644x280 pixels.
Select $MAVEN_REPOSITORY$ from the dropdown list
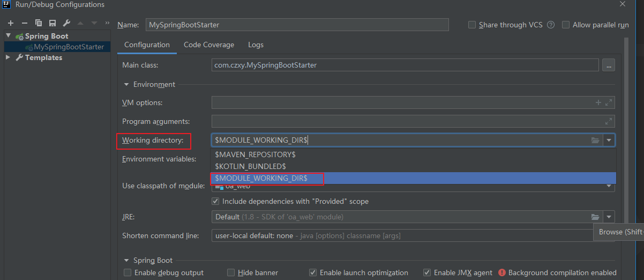(254, 154)
